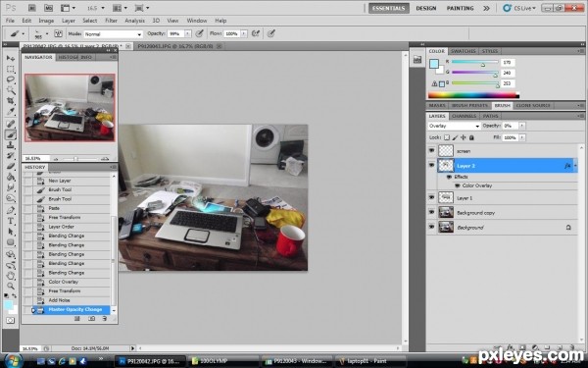Viewport: 588px width, 368px height.
Task: Toggle lock all for layer
Action: pyautogui.click(x=471, y=137)
